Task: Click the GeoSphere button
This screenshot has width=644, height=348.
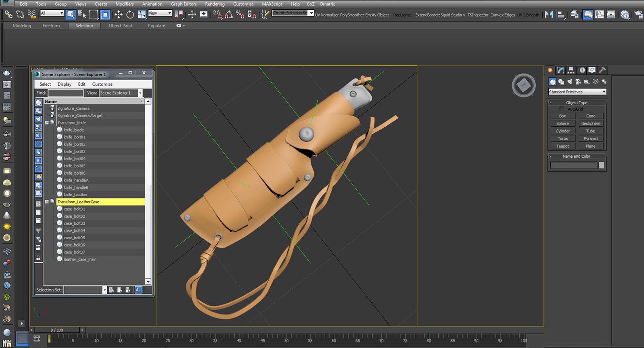Action: 591,123
